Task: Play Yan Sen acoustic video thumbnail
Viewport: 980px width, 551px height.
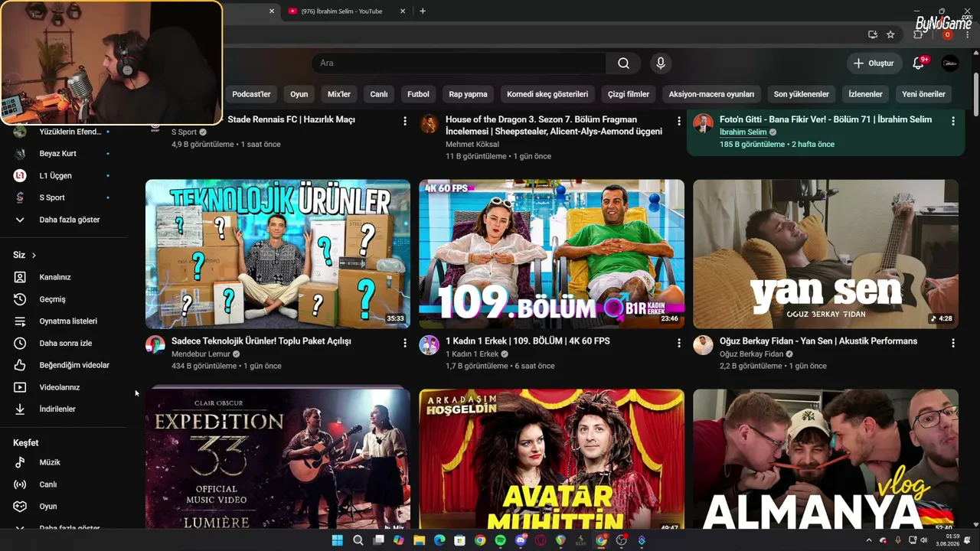Action: [825, 254]
